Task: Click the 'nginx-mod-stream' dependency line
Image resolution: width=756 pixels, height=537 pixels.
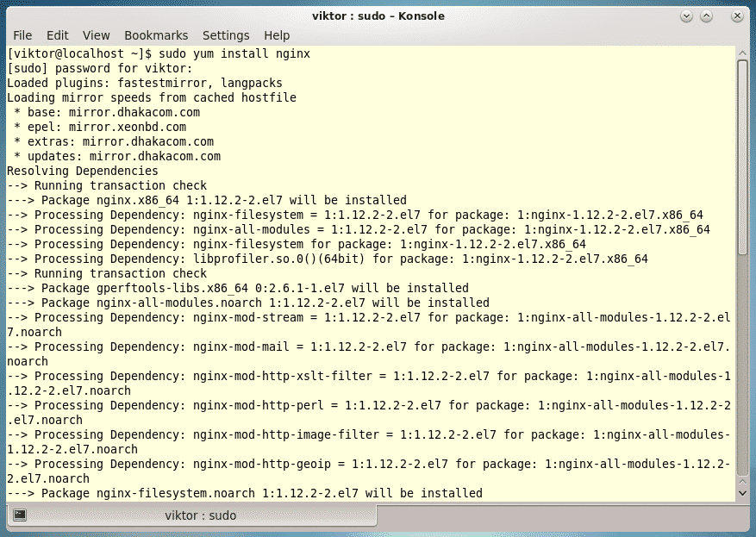Action: (x=369, y=325)
